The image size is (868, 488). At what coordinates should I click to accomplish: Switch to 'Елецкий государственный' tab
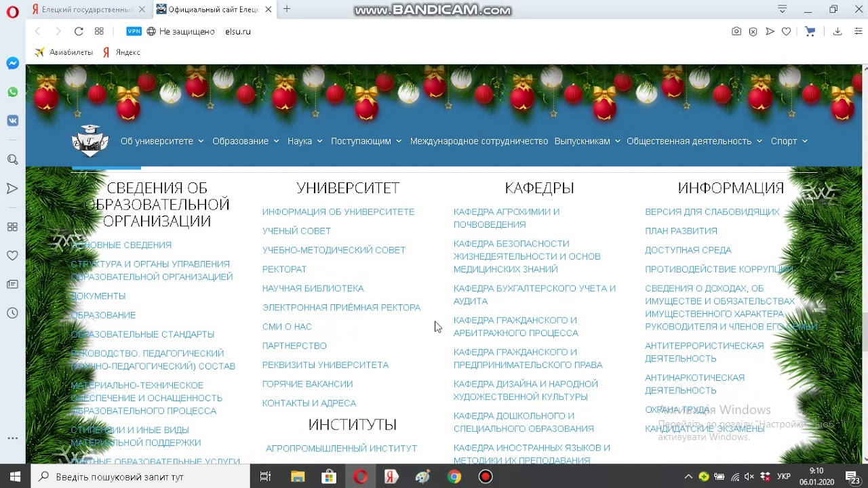tap(88, 9)
